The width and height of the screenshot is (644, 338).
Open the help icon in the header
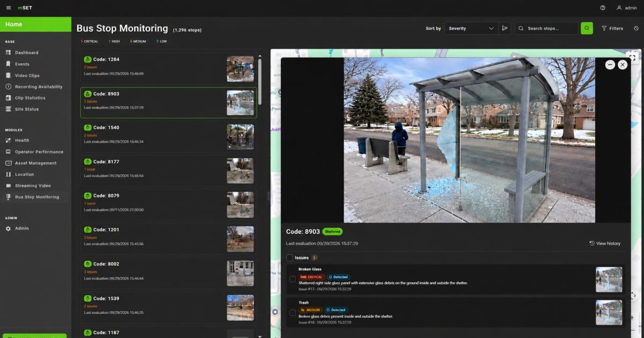point(603,8)
